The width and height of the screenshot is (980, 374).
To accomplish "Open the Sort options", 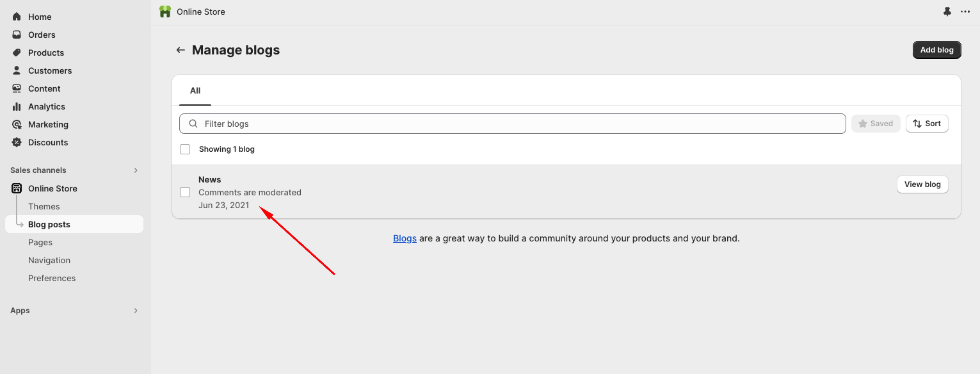I will coord(927,123).
